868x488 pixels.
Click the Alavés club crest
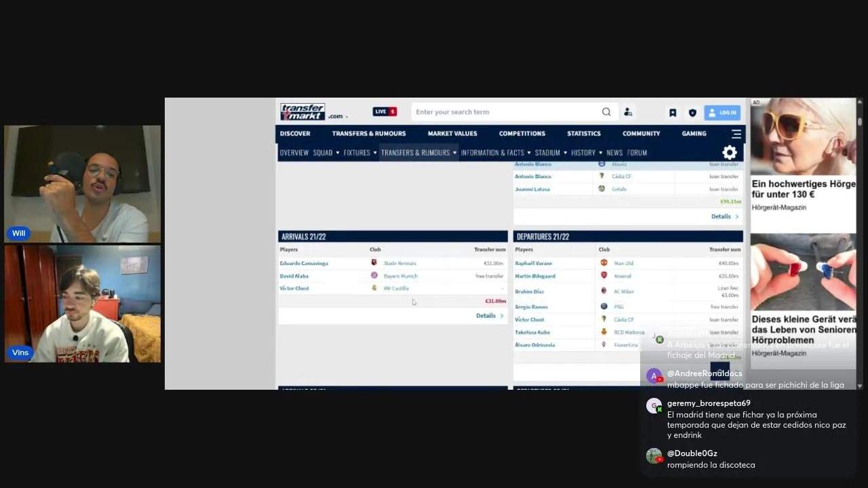click(x=601, y=164)
